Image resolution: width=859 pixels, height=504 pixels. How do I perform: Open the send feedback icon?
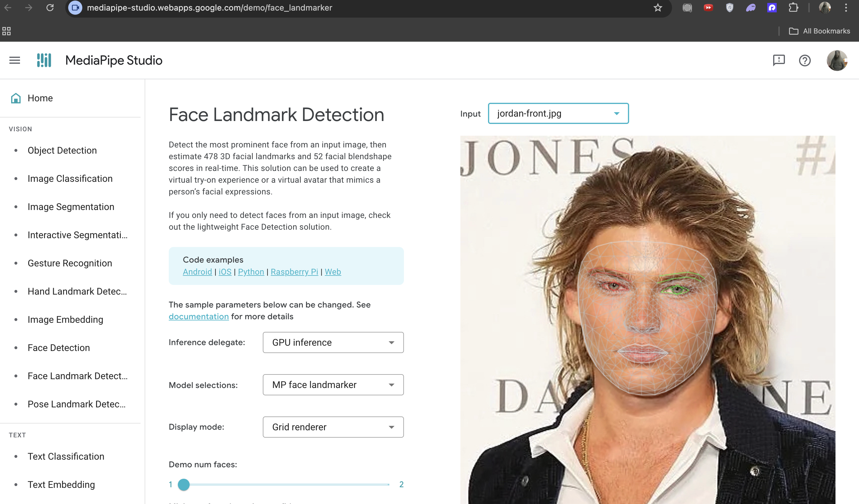point(778,60)
